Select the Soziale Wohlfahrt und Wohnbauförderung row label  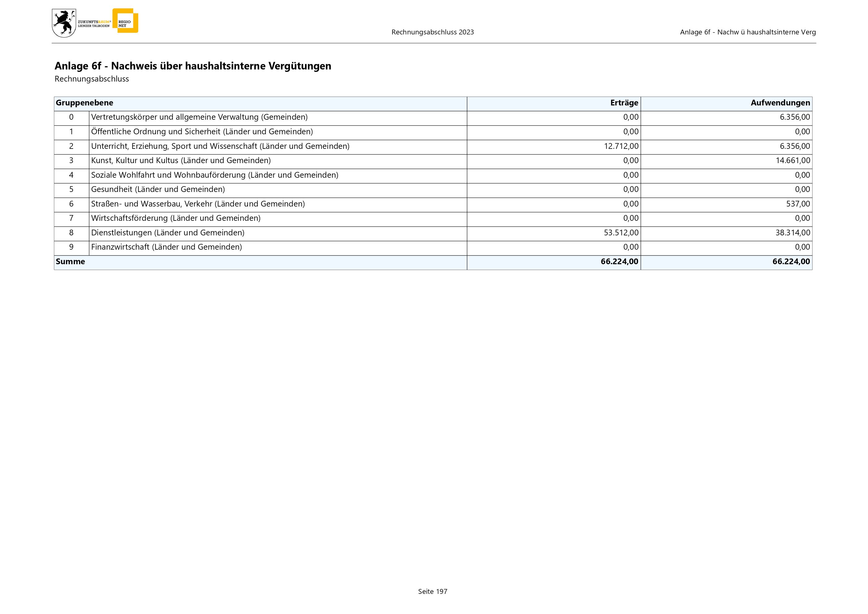point(214,175)
